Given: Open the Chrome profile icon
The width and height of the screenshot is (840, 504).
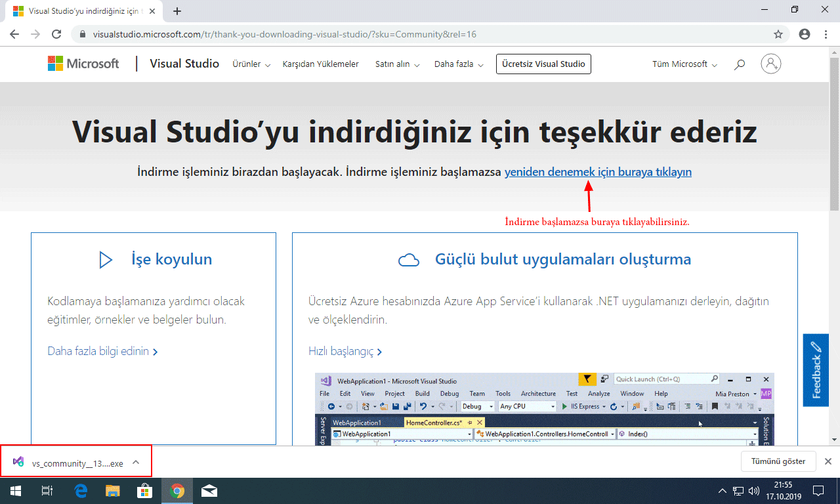Looking at the screenshot, I should (805, 34).
